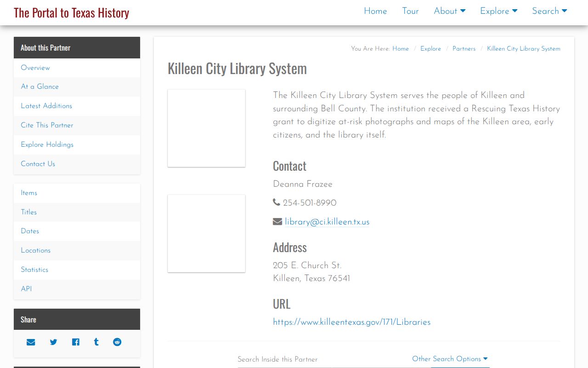Go to Home in top navigation
588x368 pixels.
375,11
